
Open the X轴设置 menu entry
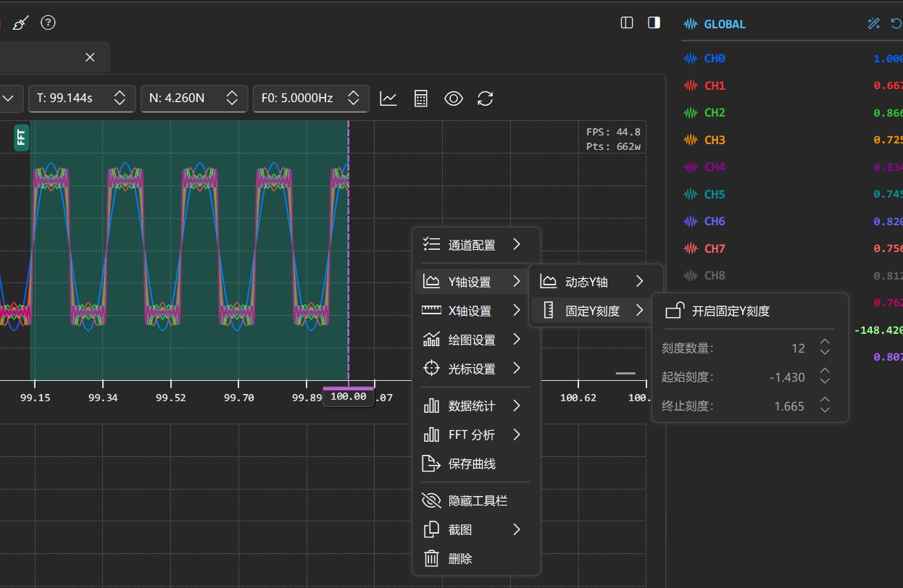pos(476,311)
